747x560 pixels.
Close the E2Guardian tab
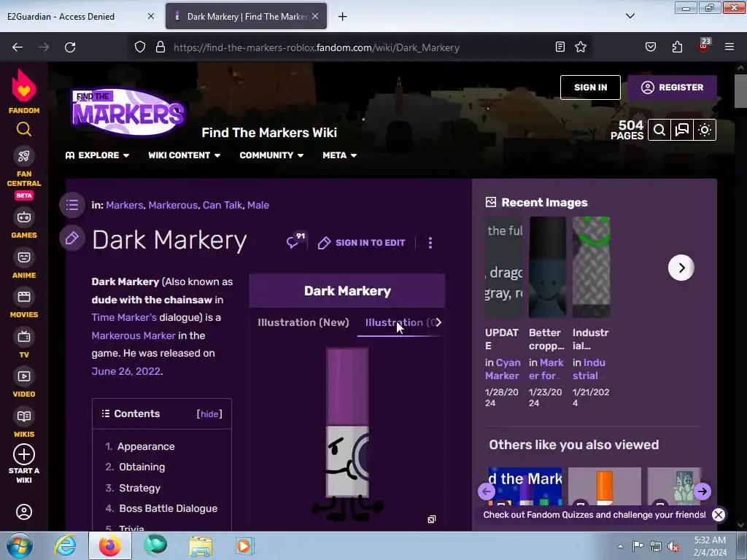[150, 16]
